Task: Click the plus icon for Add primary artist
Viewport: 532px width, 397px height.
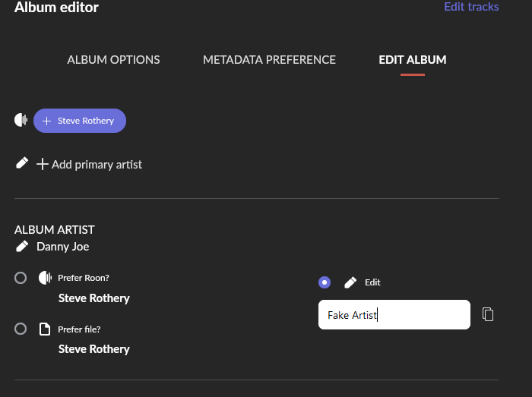Action: pyautogui.click(x=43, y=164)
